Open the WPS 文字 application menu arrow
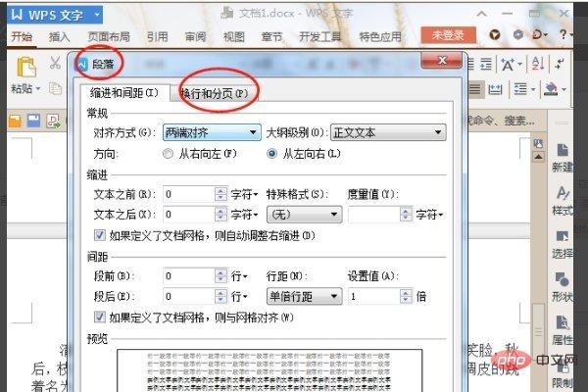The image size is (588, 392). (x=97, y=15)
